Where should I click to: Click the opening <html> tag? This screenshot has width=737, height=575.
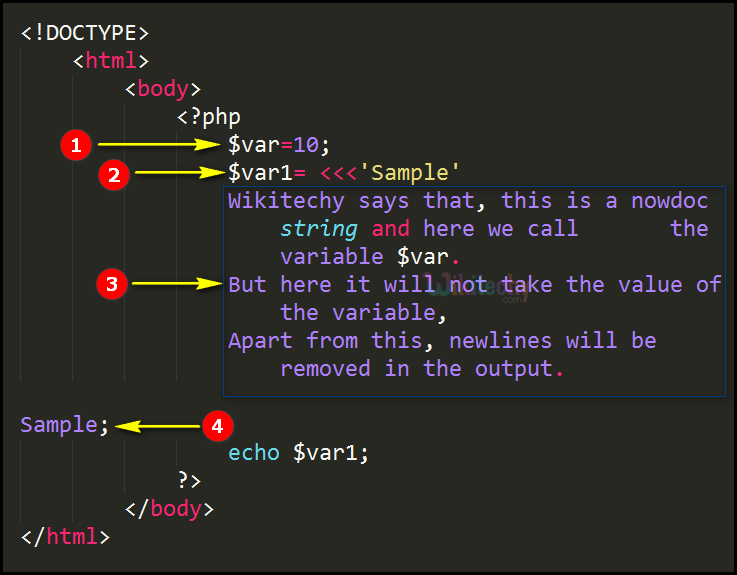click(111, 61)
